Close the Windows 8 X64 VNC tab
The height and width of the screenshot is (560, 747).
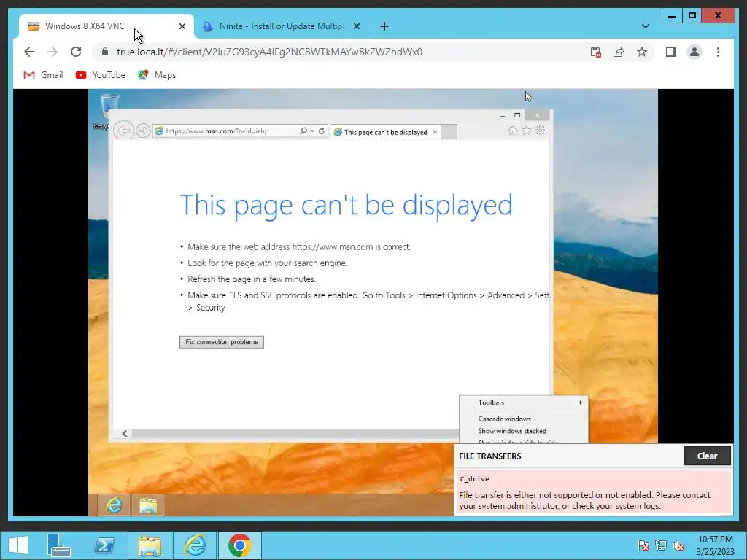click(182, 26)
